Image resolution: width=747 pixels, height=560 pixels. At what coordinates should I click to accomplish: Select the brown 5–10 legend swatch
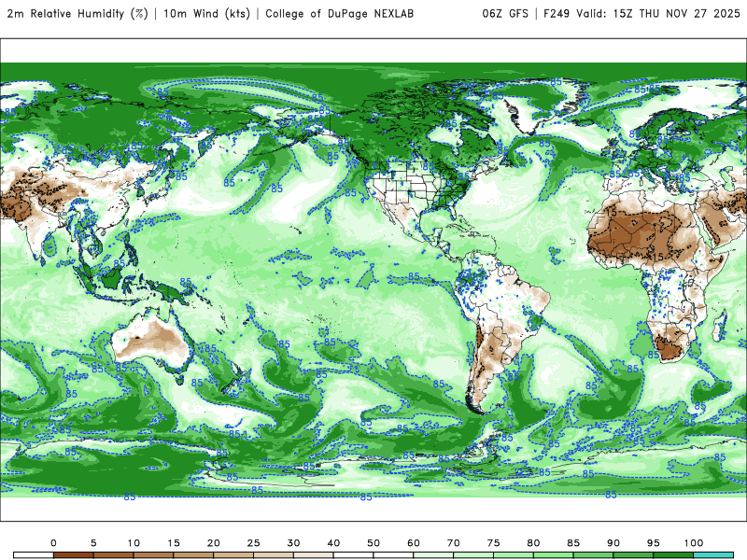coord(113,555)
